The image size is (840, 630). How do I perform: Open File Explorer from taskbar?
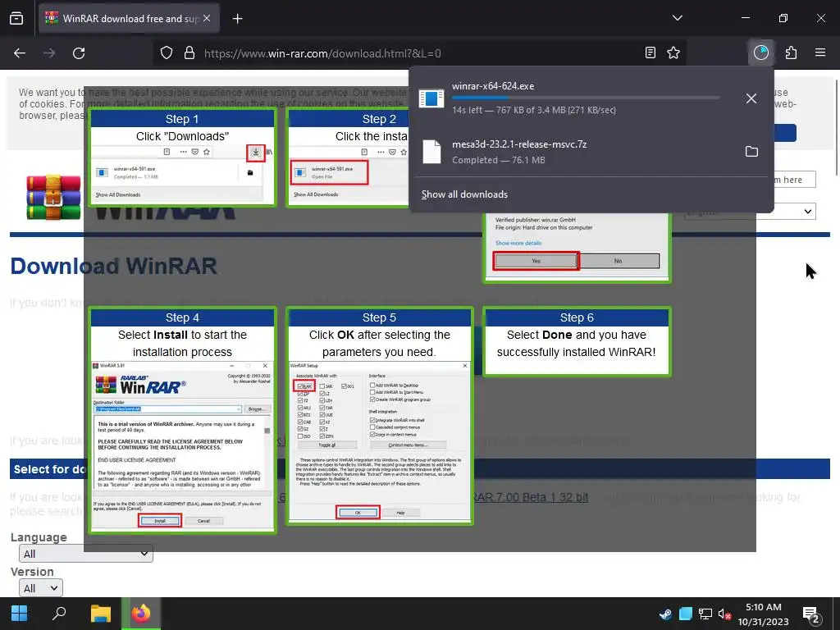click(x=101, y=614)
